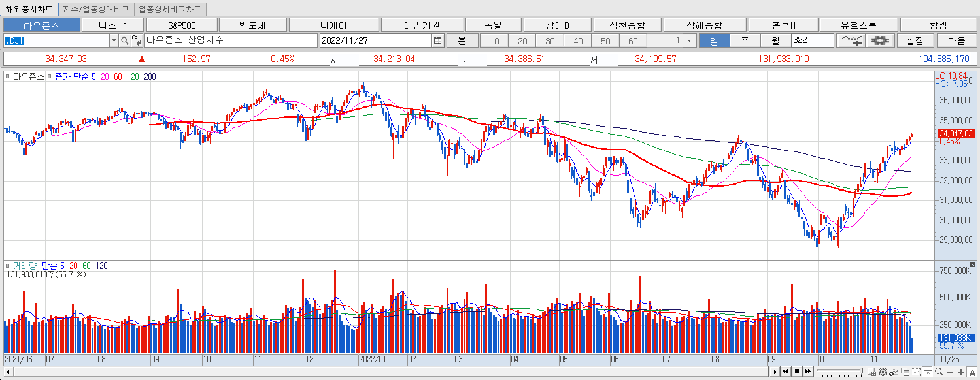The image size is (980, 380).
Task: Open the 설정 settings button
Action: pyautogui.click(x=915, y=40)
